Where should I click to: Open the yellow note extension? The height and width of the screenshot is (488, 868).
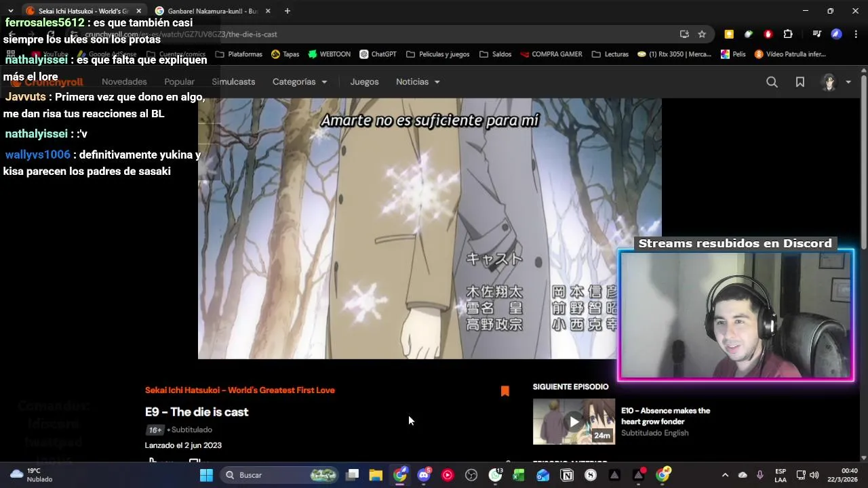(729, 34)
